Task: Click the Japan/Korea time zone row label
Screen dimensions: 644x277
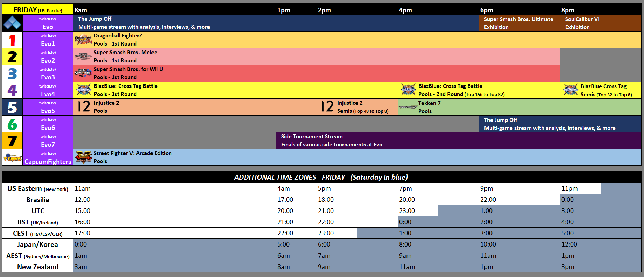Action: pos(38,244)
